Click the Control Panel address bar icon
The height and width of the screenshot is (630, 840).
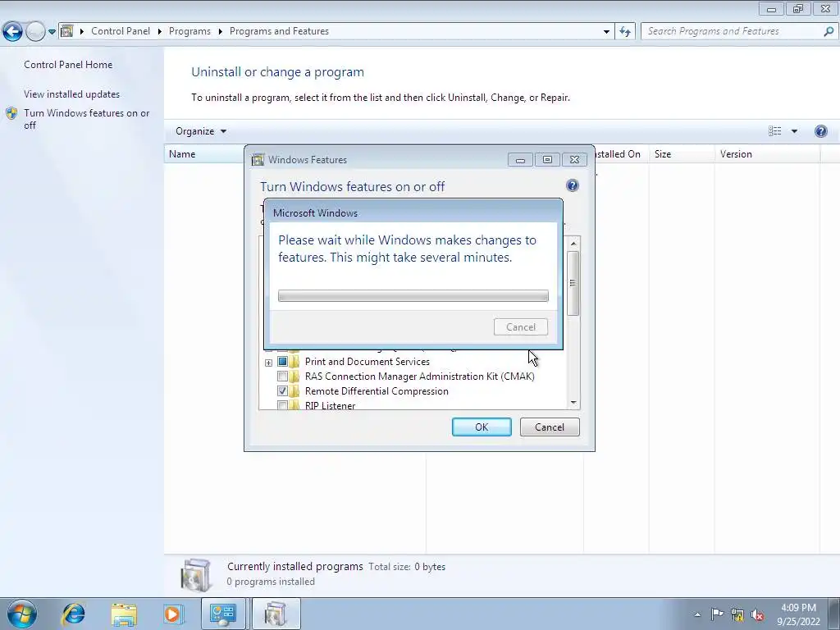(67, 31)
